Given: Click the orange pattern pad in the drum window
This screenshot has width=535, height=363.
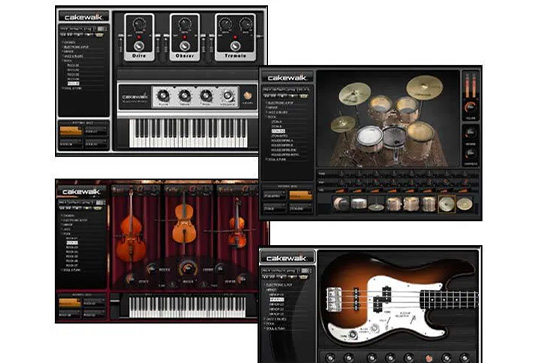Looking at the screenshot, I should [x=301, y=195].
